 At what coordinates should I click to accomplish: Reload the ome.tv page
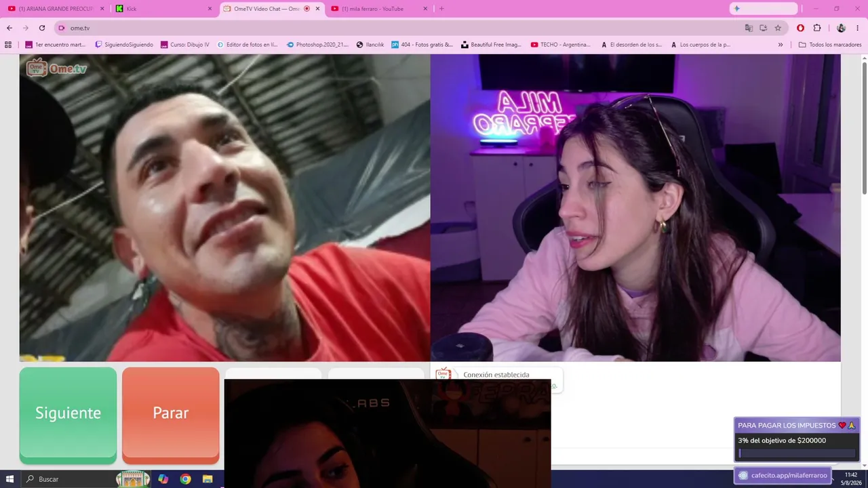[42, 28]
